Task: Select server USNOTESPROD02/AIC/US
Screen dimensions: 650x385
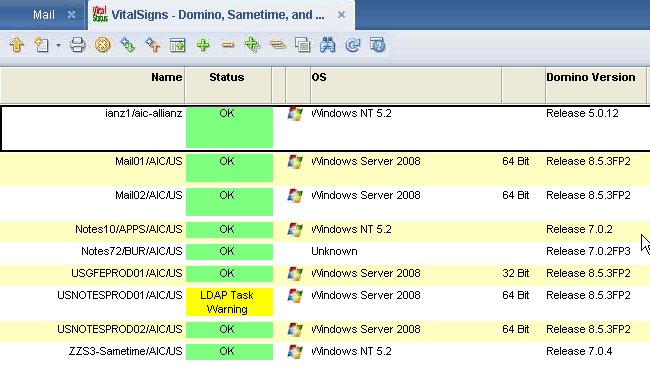Action: point(119,329)
